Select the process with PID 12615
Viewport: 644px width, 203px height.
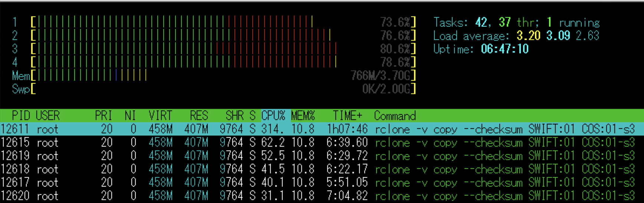tap(322, 143)
